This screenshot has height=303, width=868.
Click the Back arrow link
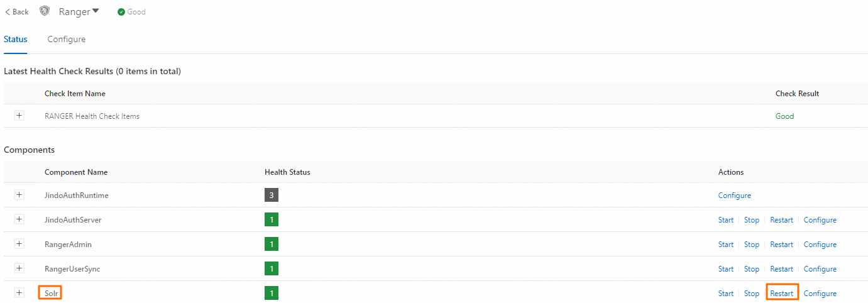17,12
